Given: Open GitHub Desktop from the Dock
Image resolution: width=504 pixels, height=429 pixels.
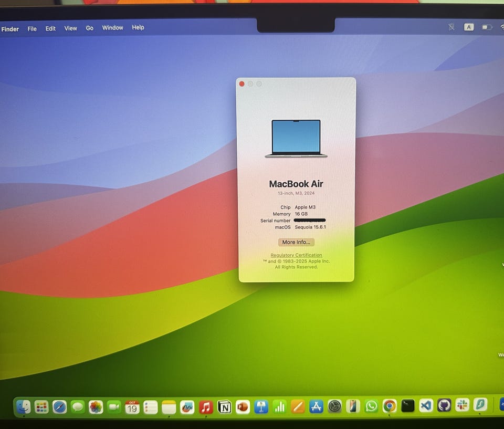Looking at the screenshot, I should click(x=444, y=405).
